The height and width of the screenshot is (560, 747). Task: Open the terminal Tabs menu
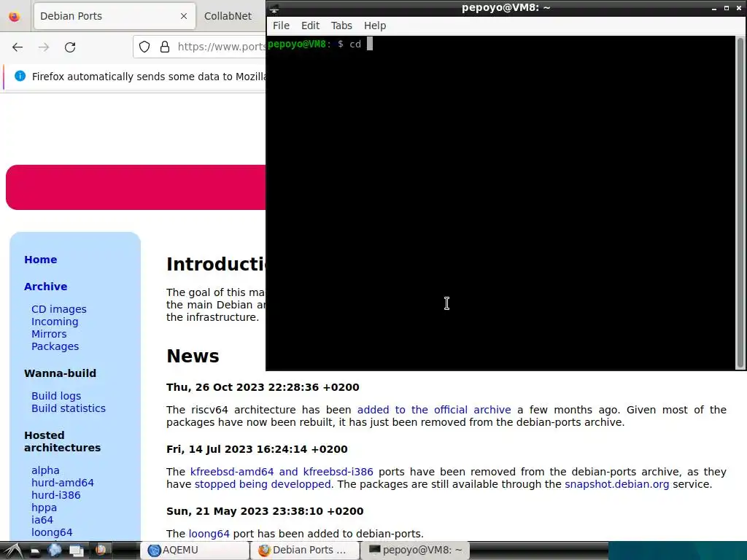click(x=341, y=26)
